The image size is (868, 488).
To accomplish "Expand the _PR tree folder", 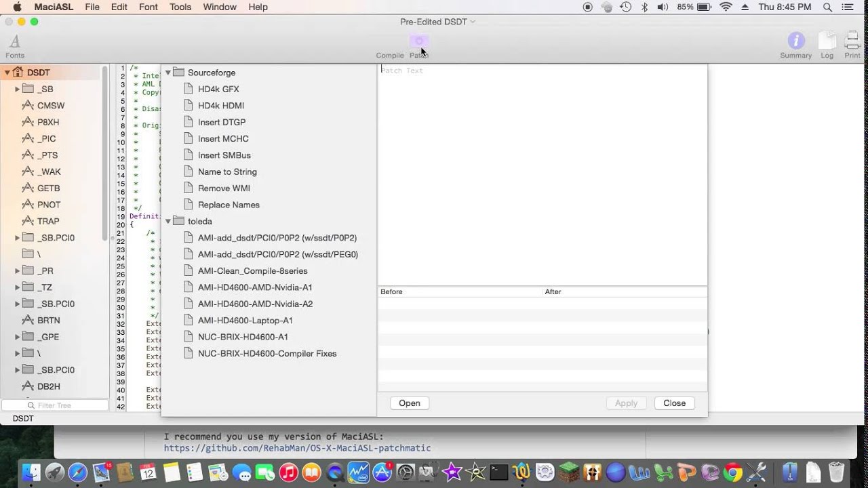I will click(18, 270).
